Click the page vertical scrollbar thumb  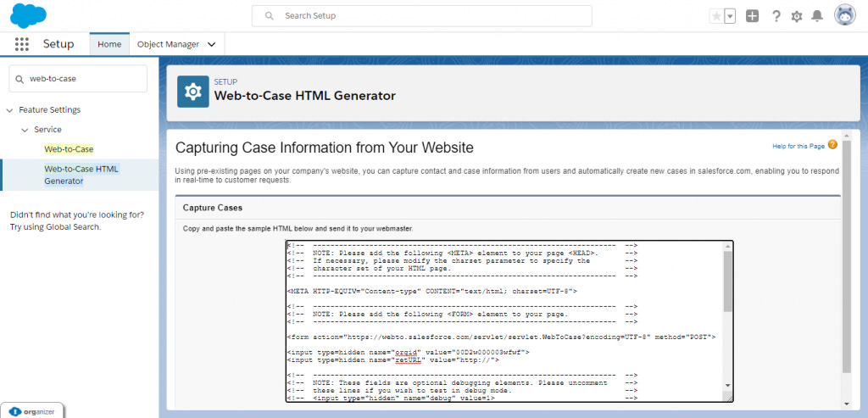coord(847,255)
